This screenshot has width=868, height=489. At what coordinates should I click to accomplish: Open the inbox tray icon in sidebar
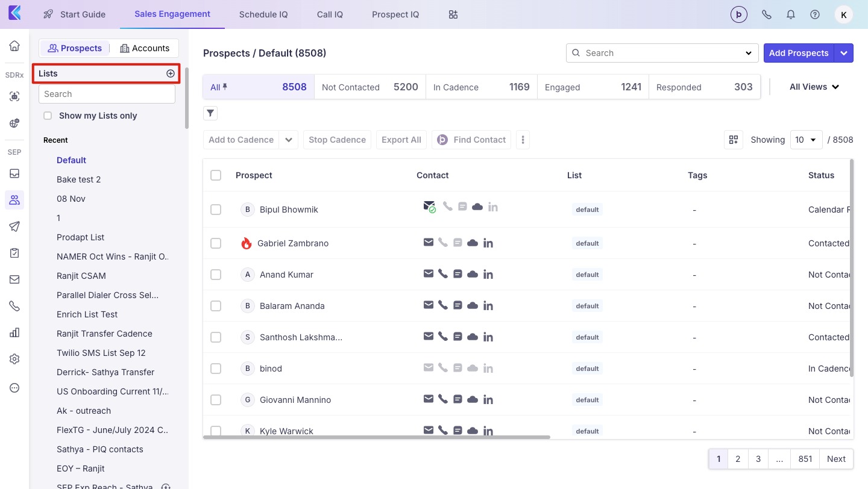pos(14,173)
